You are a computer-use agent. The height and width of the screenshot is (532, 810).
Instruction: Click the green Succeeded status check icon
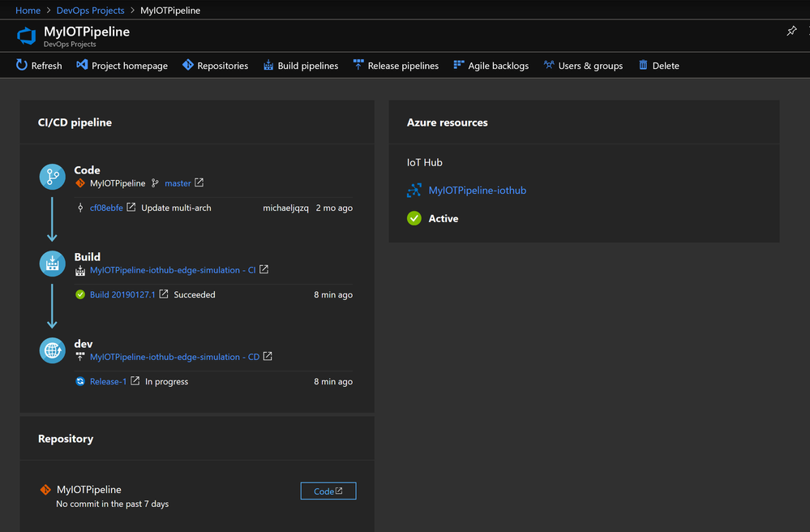tap(80, 294)
